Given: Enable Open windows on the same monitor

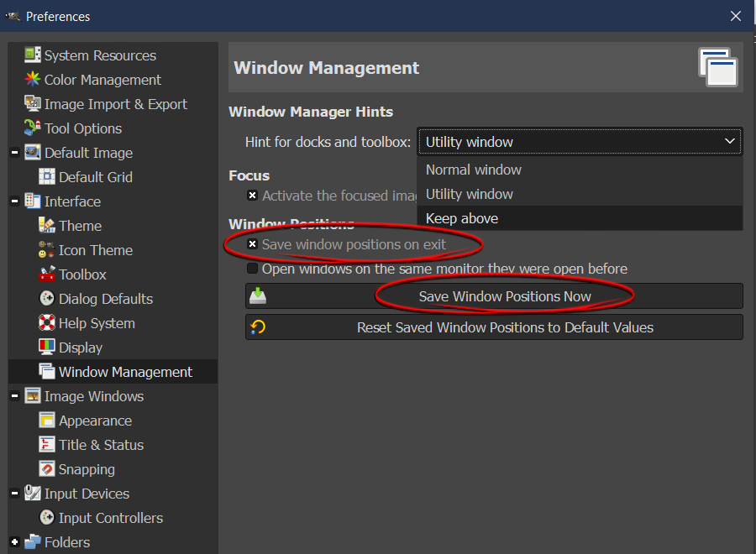Looking at the screenshot, I should [x=252, y=269].
